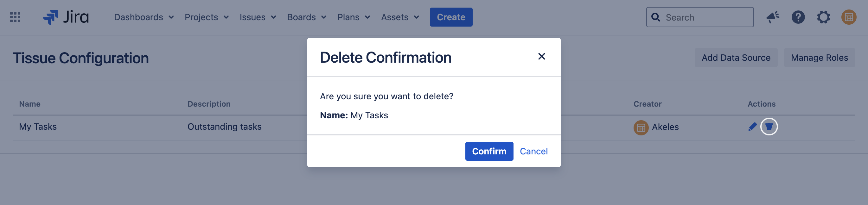The height and width of the screenshot is (205, 868).
Task: Open the user profile avatar
Action: pyautogui.click(x=848, y=17)
